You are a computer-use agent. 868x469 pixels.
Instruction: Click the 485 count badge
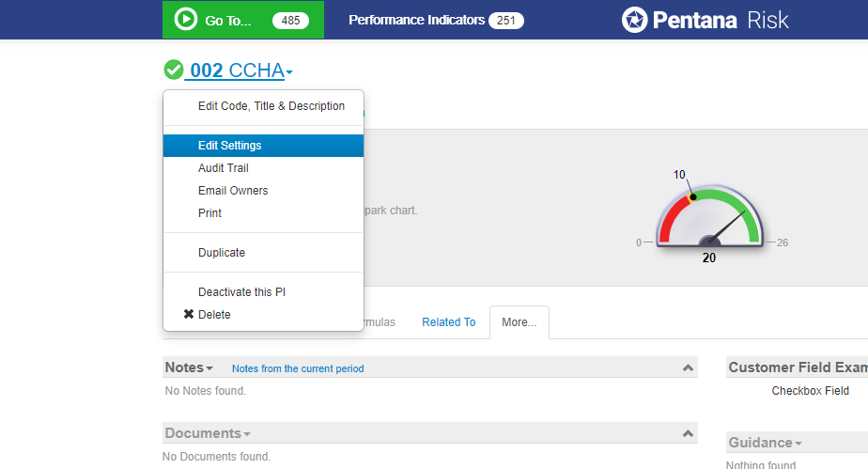click(290, 21)
